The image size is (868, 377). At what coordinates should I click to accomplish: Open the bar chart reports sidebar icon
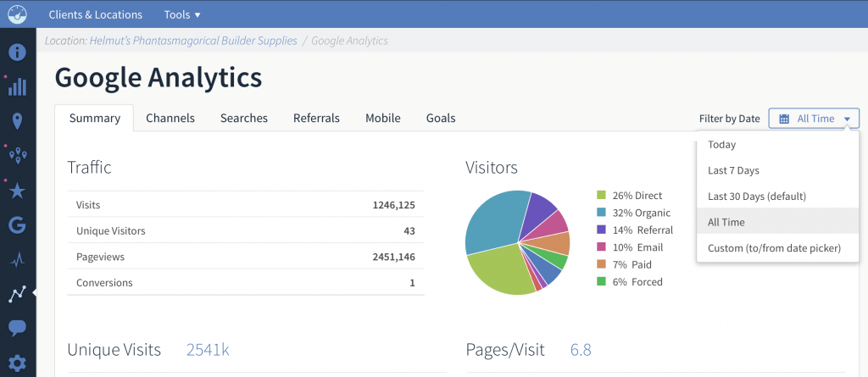coord(17,87)
